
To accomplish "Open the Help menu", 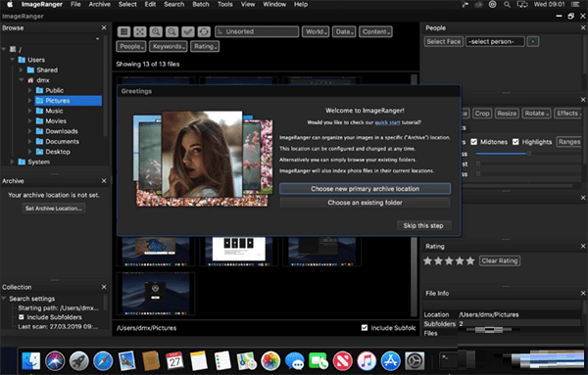I will [x=301, y=5].
